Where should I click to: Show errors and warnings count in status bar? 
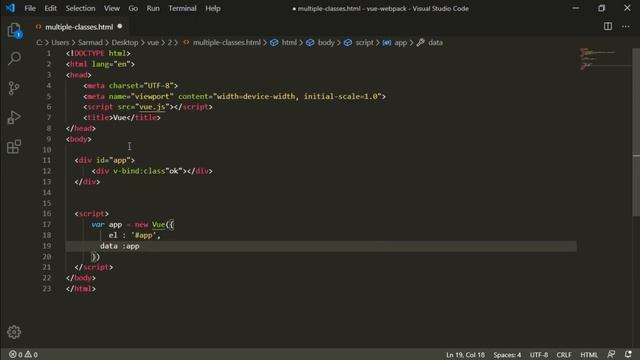click(x=23, y=354)
